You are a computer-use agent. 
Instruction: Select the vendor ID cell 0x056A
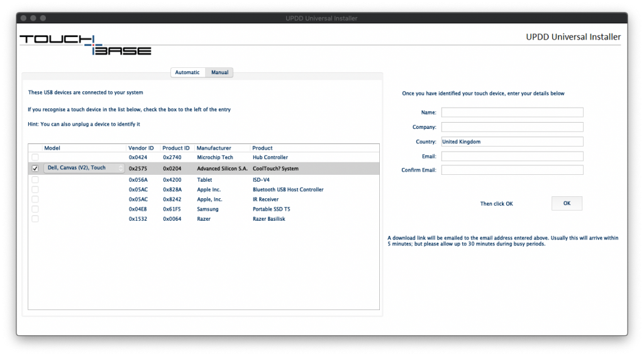point(138,180)
